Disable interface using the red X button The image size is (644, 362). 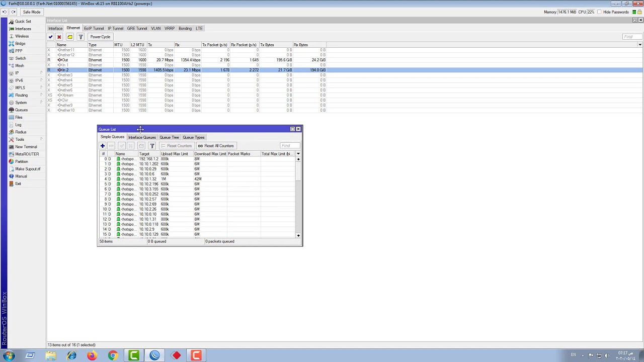tap(59, 37)
